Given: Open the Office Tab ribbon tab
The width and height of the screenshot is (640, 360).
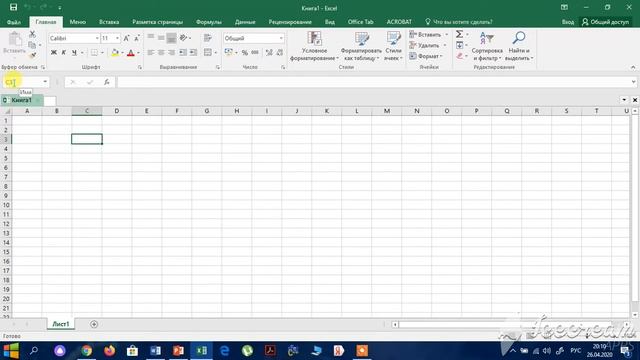Looking at the screenshot, I should tap(361, 22).
